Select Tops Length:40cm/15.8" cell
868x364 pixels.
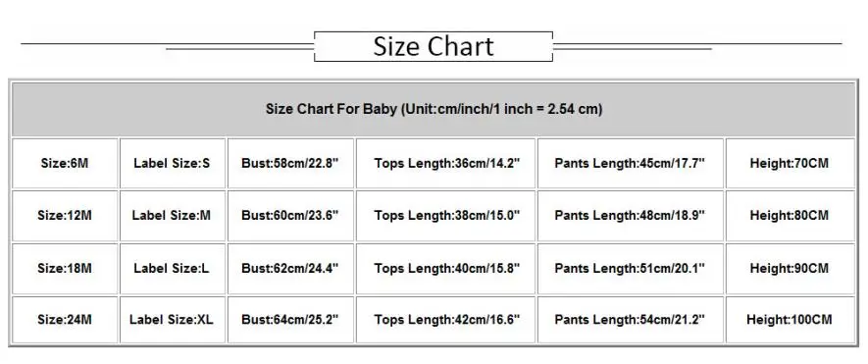(445, 269)
